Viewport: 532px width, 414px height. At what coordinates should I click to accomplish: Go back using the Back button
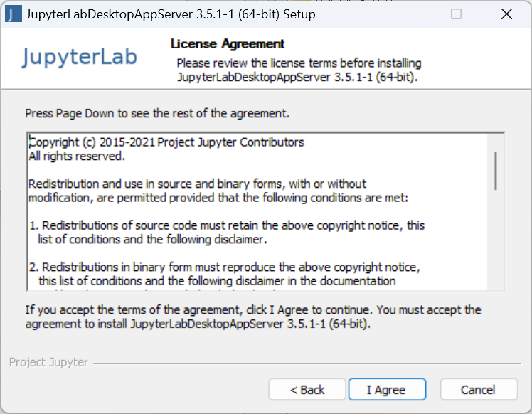pos(307,390)
